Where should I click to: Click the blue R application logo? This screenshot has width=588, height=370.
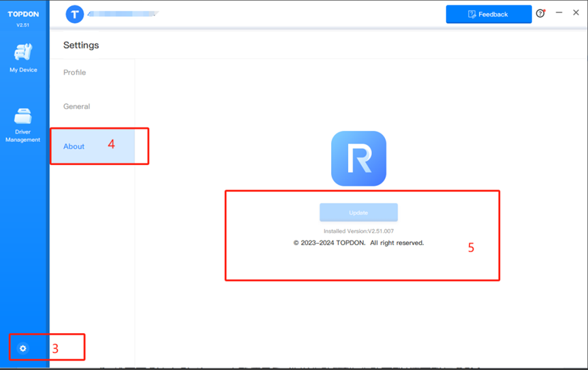tap(358, 159)
